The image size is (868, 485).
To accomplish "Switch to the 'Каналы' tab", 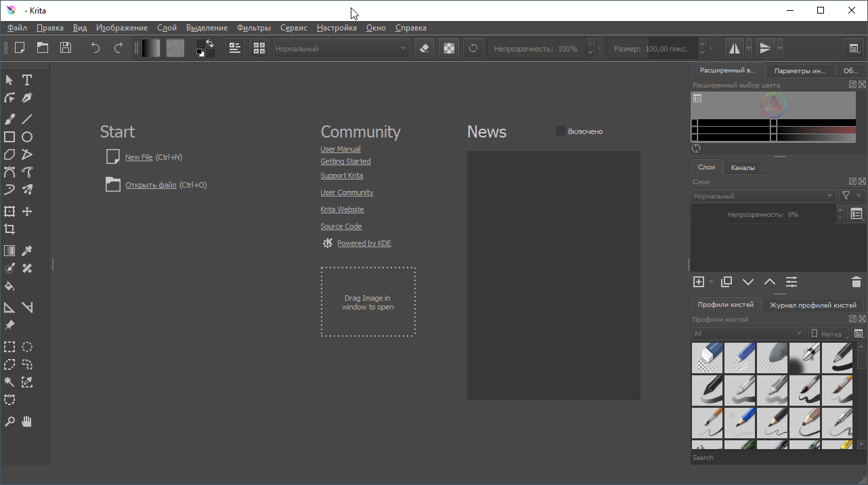I will [743, 167].
